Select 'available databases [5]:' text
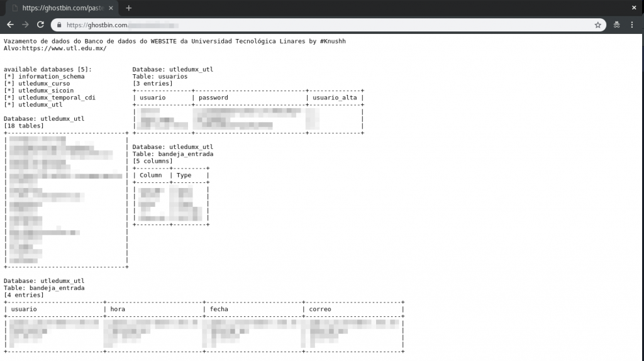 pos(48,69)
